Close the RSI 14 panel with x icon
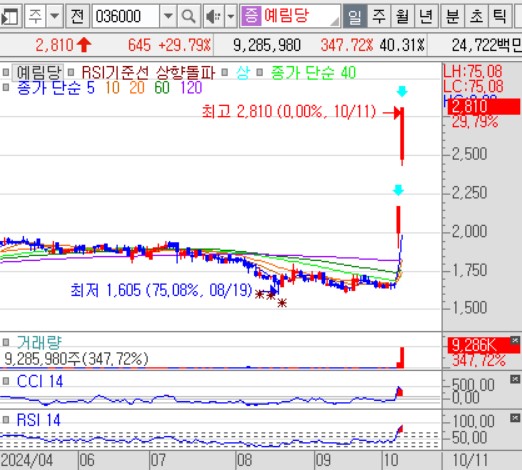The width and height of the screenshot is (522, 470). click(x=515, y=418)
